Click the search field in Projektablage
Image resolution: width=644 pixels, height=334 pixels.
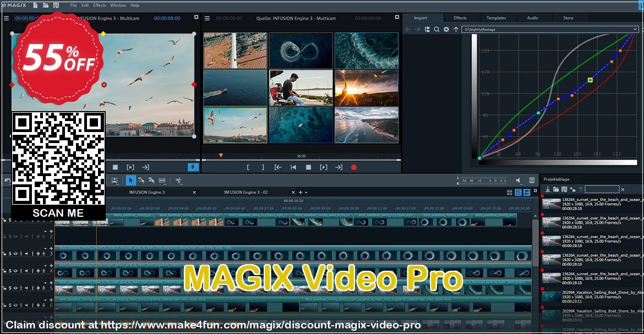pos(602,189)
